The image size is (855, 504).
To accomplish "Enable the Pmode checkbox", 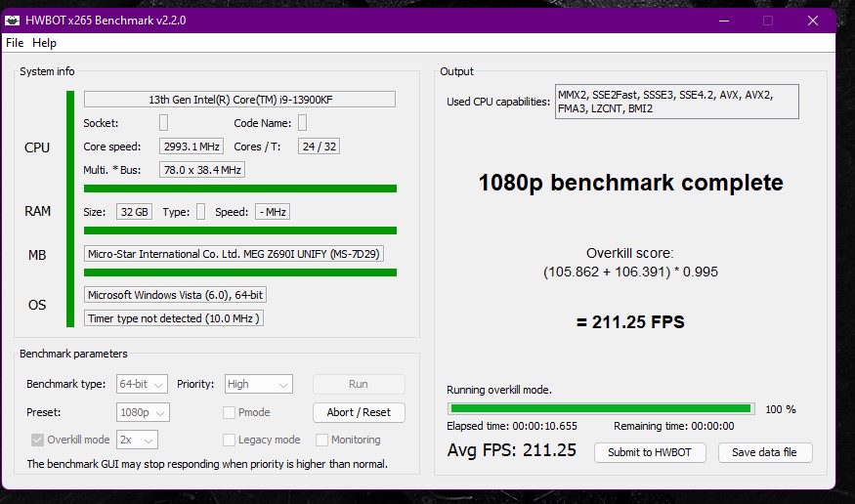I will [229, 412].
